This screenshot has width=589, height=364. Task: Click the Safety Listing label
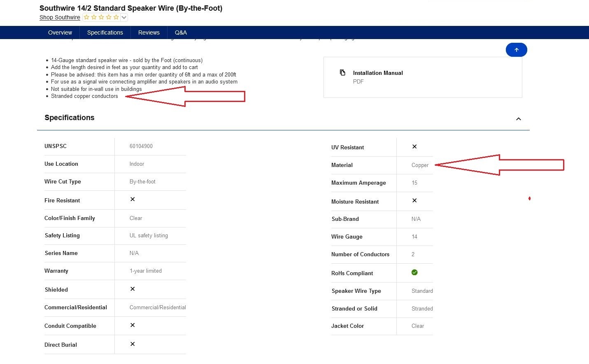click(x=62, y=235)
